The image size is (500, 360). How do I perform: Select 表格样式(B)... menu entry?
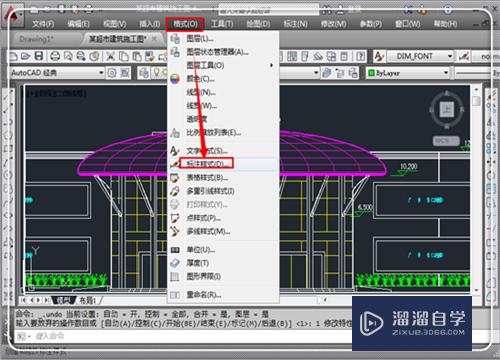click(223, 178)
